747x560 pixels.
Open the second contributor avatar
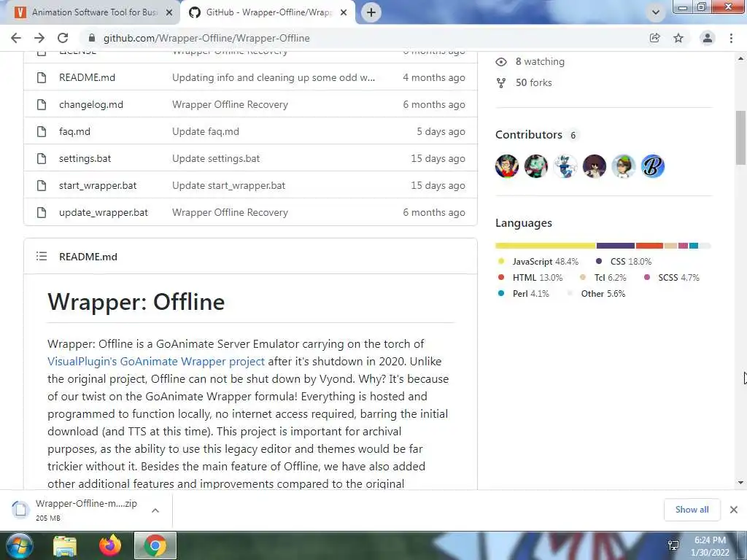click(x=536, y=166)
